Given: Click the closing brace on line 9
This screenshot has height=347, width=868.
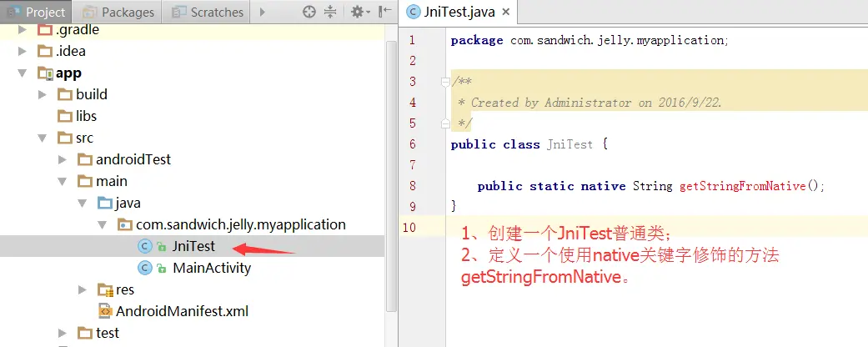Looking at the screenshot, I should [454, 206].
